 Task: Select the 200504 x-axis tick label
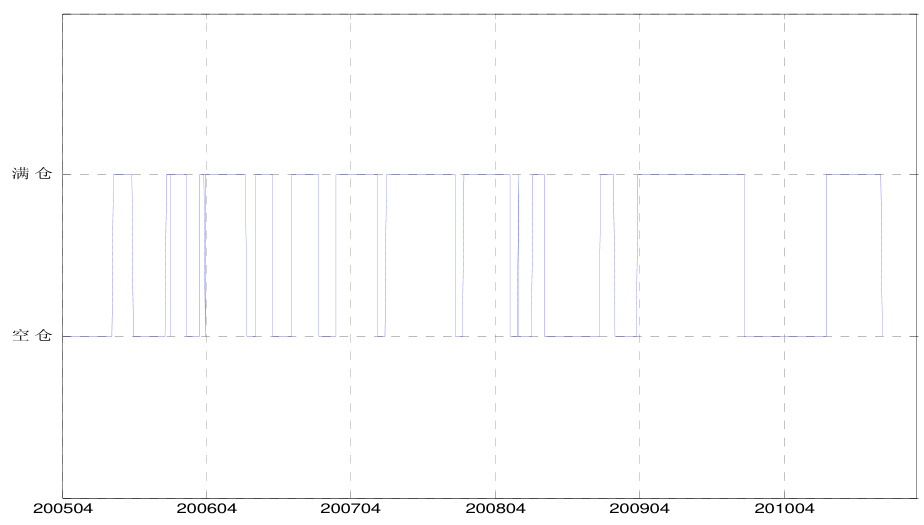[62, 510]
